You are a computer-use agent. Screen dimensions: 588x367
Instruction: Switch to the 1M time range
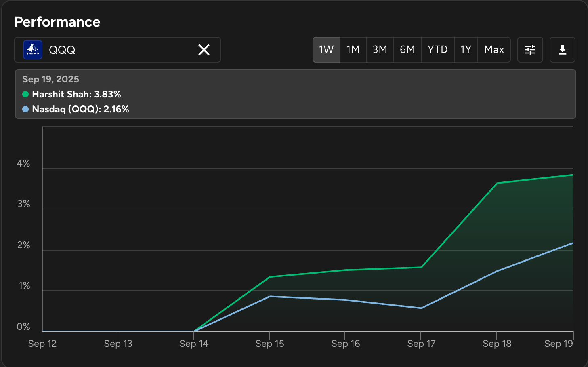tap(353, 50)
